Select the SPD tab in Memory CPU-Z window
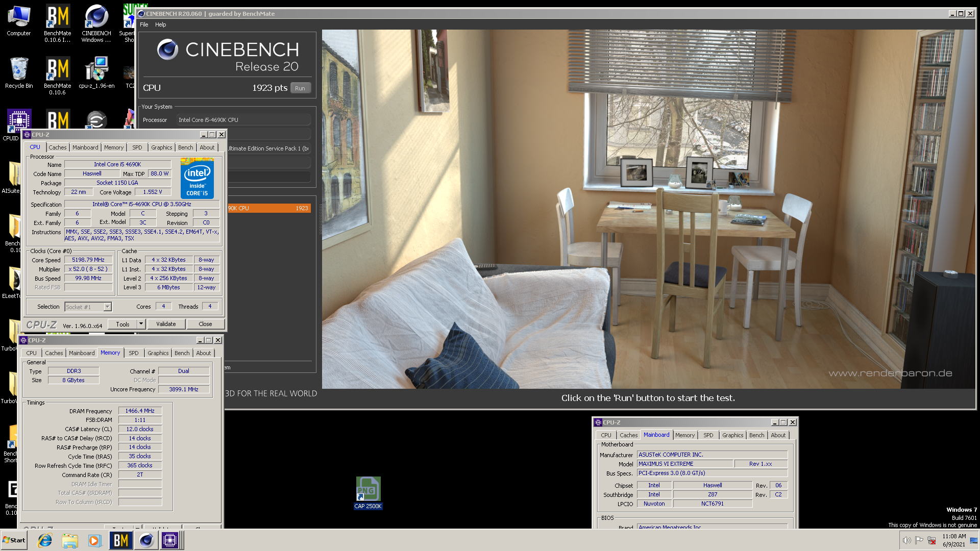Viewport: 980px width, 551px height. [x=134, y=353]
